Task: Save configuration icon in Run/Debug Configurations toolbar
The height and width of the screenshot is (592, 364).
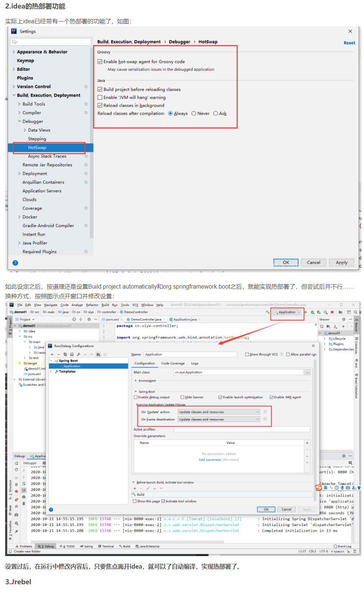Action: (x=72, y=355)
